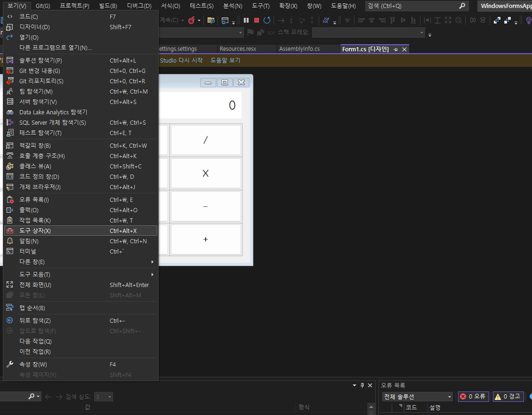Switch to the AssemblyInfo.cs tab
Screen dimensions: 532x415
[x=299, y=49]
